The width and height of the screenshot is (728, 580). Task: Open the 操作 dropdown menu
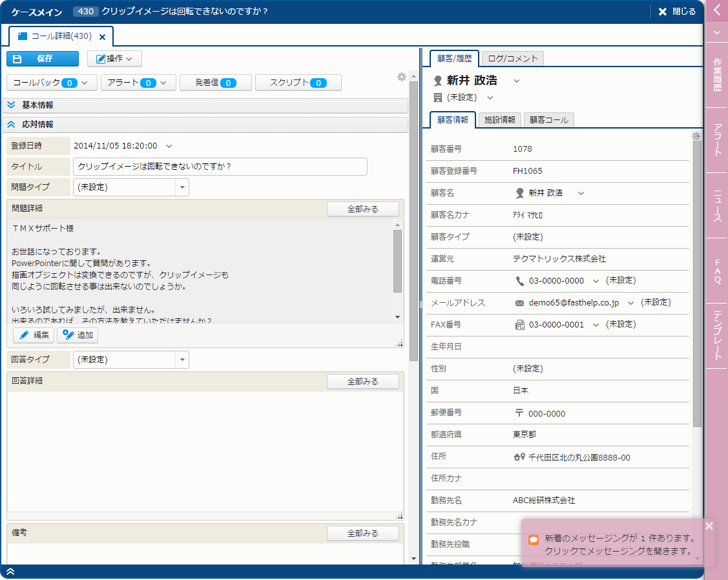click(114, 59)
